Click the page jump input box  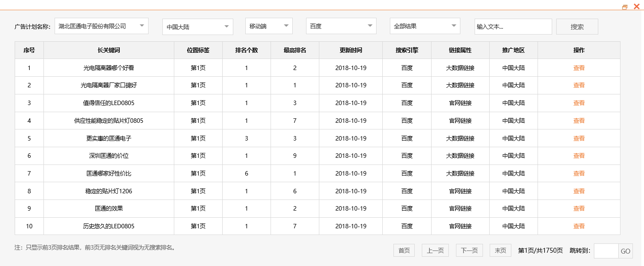pyautogui.click(x=606, y=250)
